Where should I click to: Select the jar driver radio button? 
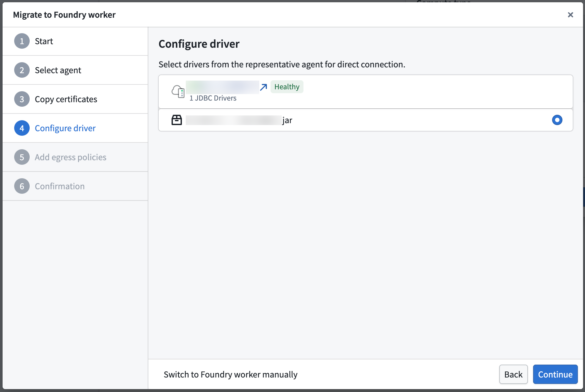(x=557, y=120)
